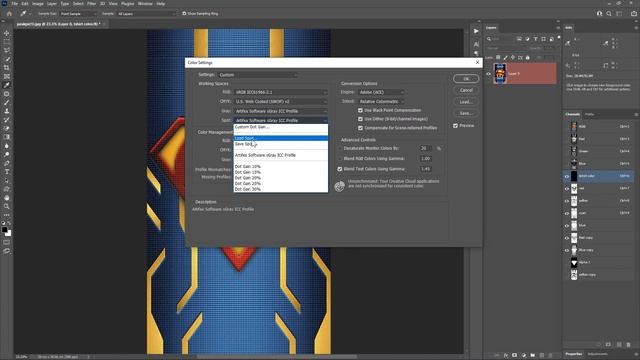The image size is (640, 360).
Task: Click the foreground color swatch
Action: (4, 230)
